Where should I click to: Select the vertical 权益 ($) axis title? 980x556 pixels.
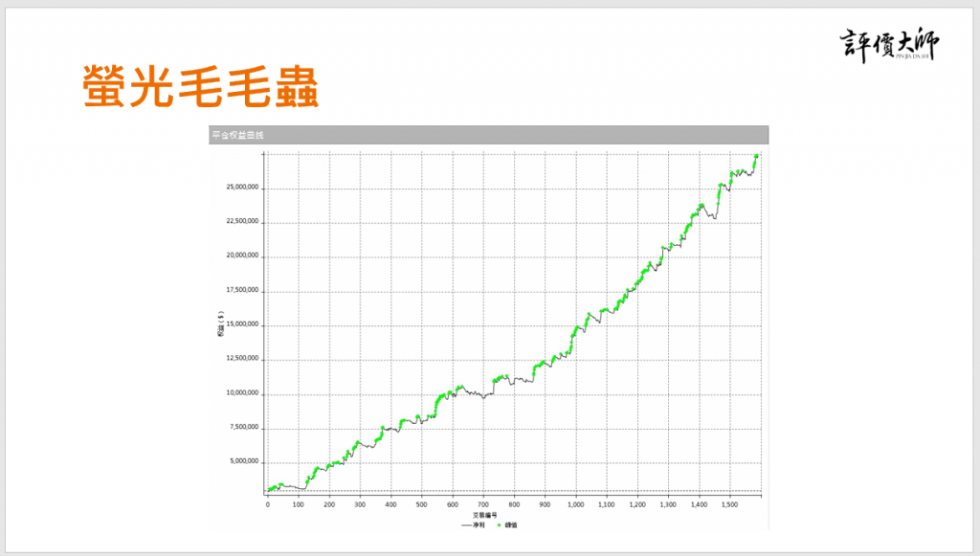[x=219, y=323]
